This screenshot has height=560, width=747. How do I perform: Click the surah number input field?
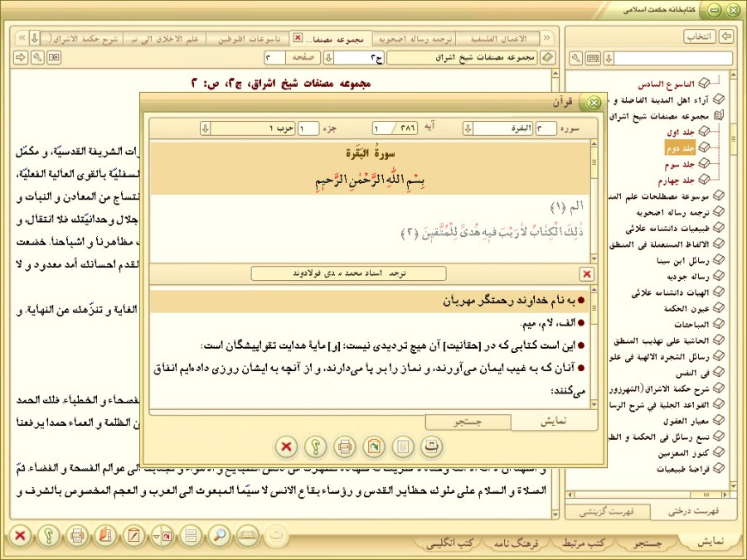coord(546,128)
